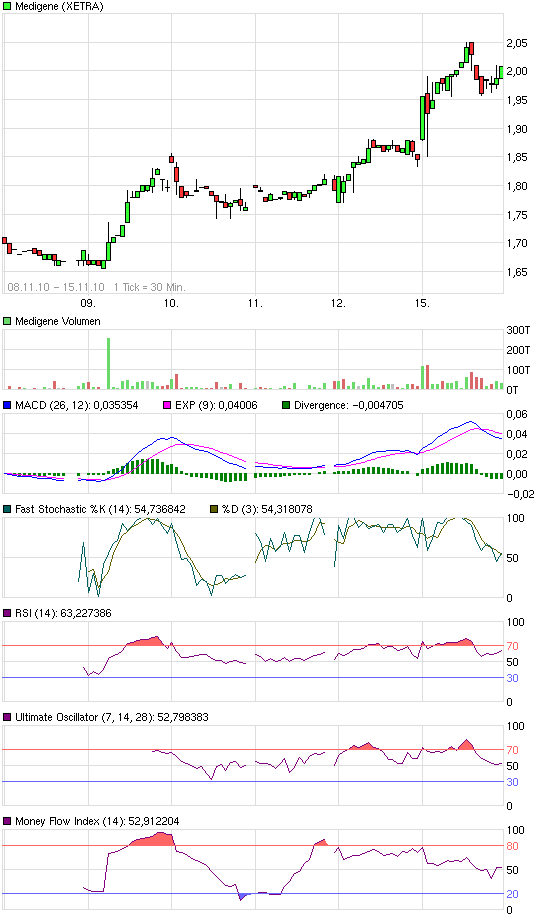
Task: Click the Medigene Volumen label
Action: coord(57,321)
